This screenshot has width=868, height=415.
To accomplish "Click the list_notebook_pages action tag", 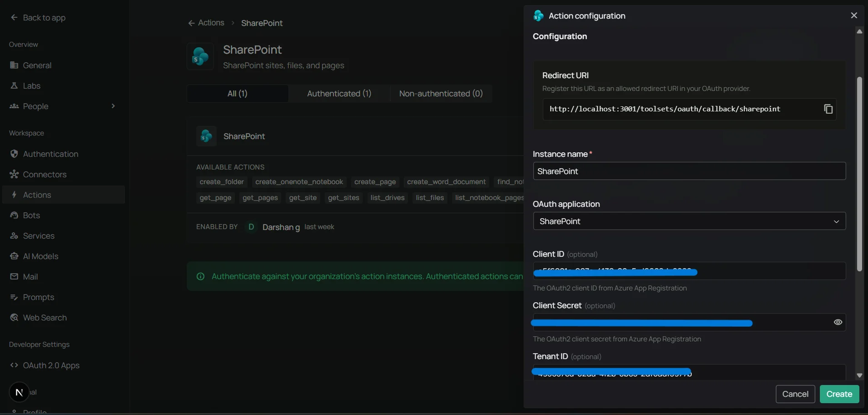I will point(488,198).
